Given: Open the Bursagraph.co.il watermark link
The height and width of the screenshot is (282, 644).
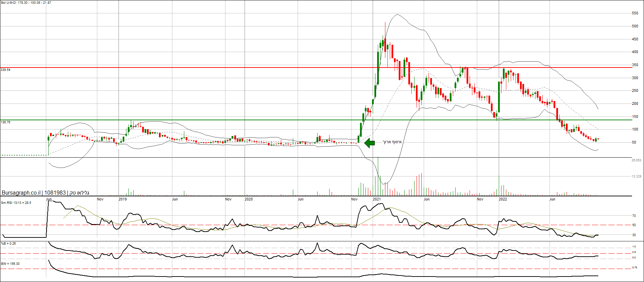Looking at the screenshot, I should click(x=21, y=193).
